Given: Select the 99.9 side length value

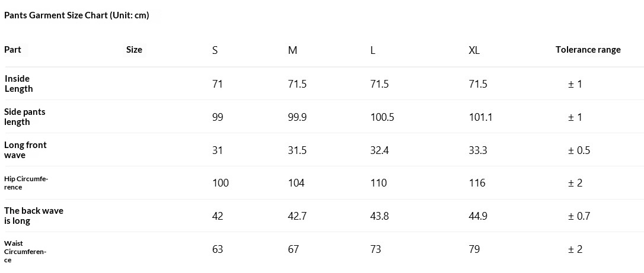Looking at the screenshot, I should pos(297,118).
